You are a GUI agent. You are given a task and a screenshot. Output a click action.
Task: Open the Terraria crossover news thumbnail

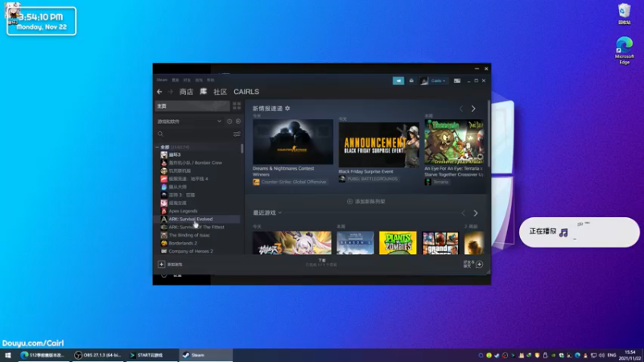click(x=454, y=142)
